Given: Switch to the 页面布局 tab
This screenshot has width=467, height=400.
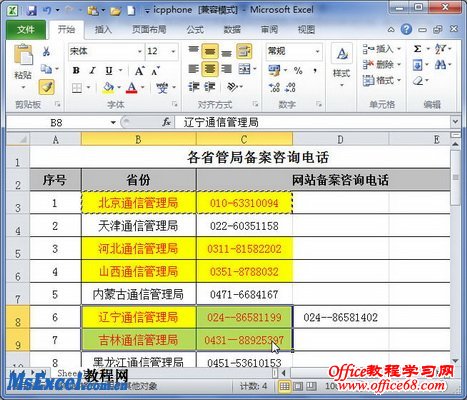Looking at the screenshot, I should [x=149, y=30].
